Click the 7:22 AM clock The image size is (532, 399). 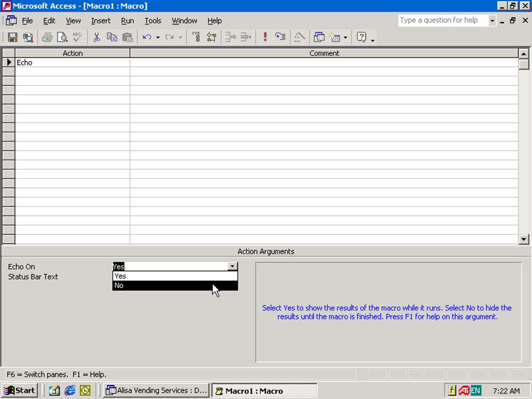click(x=506, y=391)
